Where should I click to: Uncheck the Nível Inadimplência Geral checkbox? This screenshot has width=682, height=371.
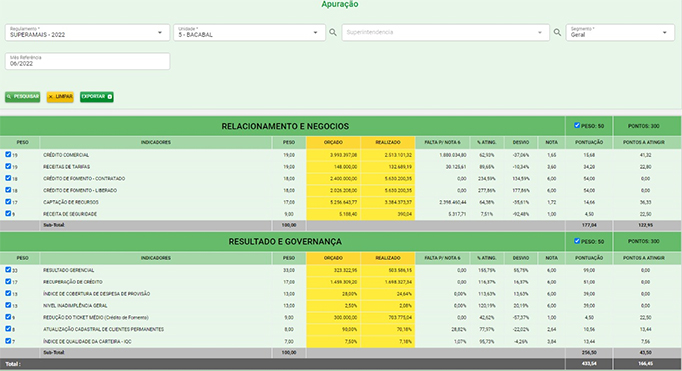tap(8, 305)
